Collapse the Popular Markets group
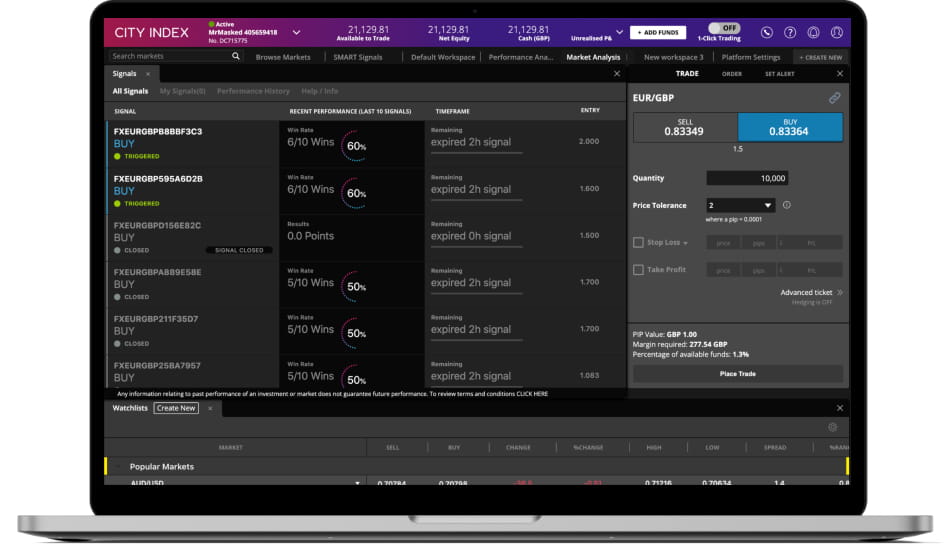The height and width of the screenshot is (544, 950). [119, 466]
